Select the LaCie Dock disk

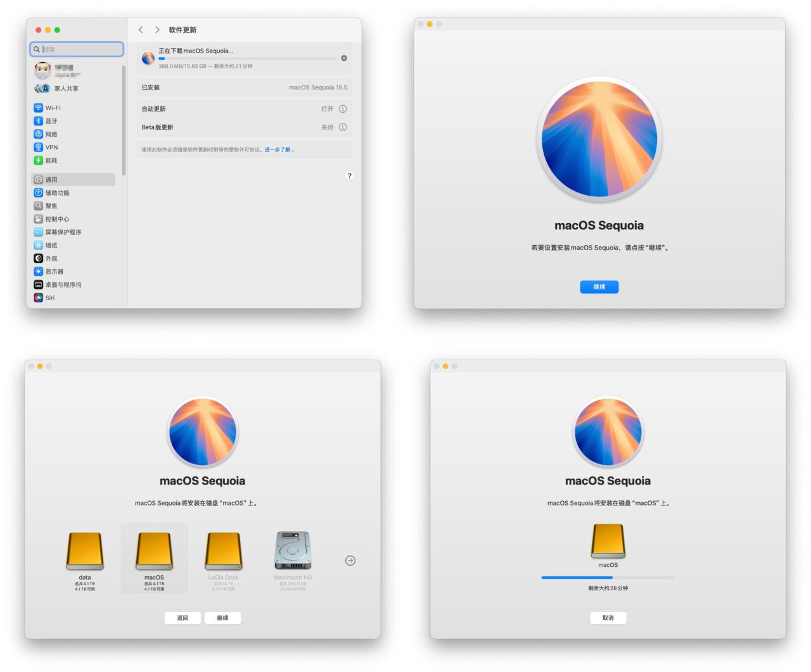point(224,561)
